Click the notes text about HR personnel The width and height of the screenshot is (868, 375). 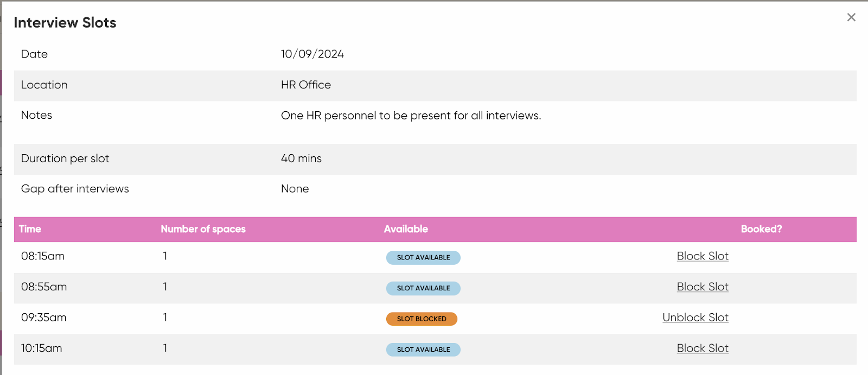click(411, 116)
